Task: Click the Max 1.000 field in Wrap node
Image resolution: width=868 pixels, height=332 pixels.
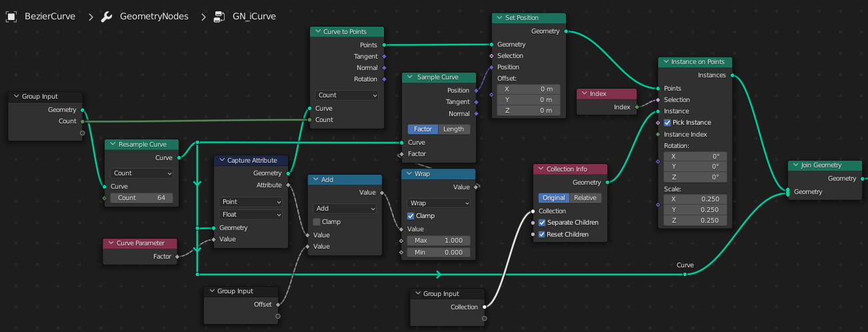Action: [439, 241]
